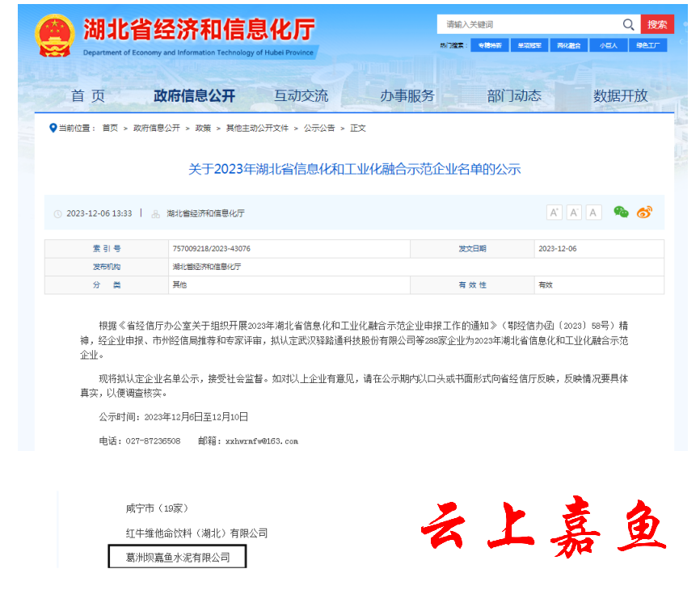Image resolution: width=700 pixels, height=590 pixels.
Task: Click the boxed 葛洲坝嘉鱼水泥有限公司 entry
Action: (x=177, y=557)
